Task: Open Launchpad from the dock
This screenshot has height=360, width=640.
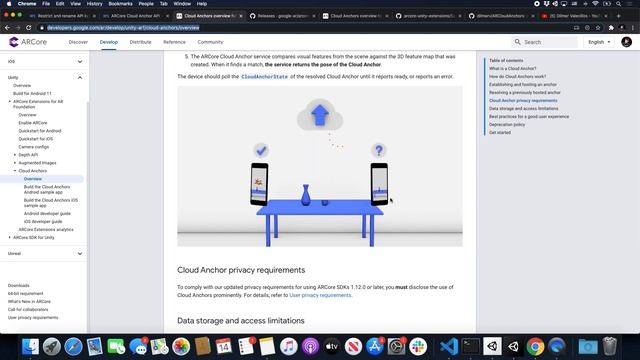Action: 52,347
